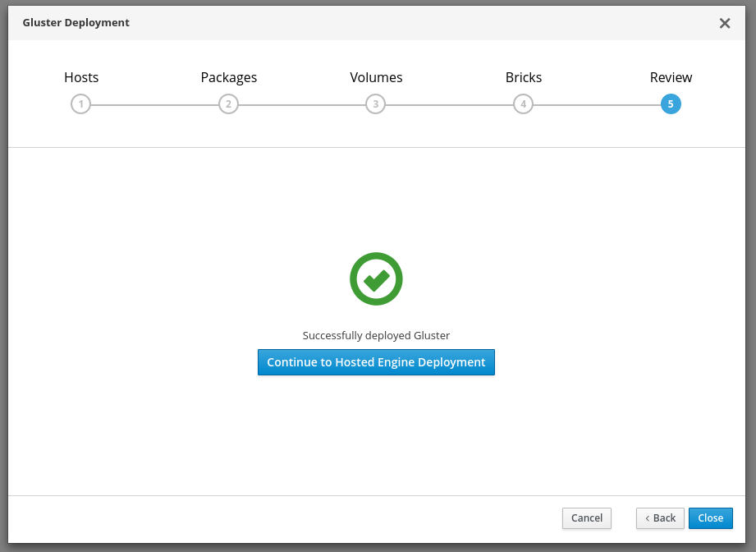Switch to the Volumes step label

coord(376,77)
